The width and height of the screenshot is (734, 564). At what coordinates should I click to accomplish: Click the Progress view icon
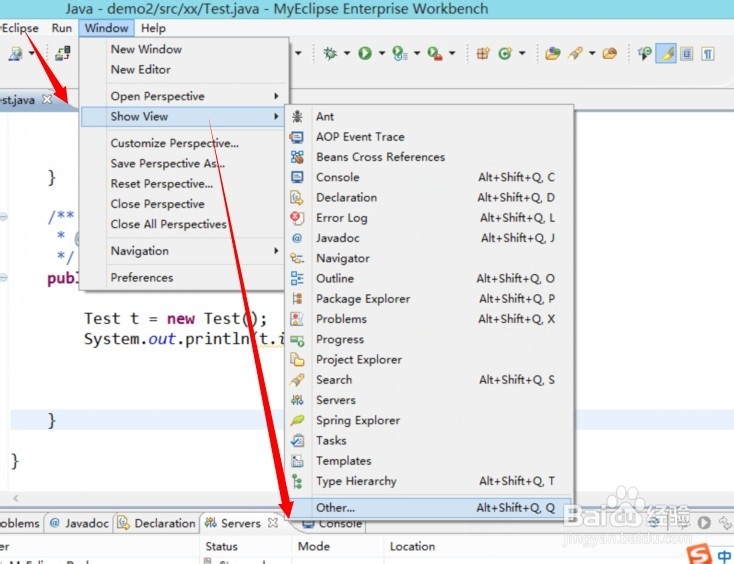point(297,340)
